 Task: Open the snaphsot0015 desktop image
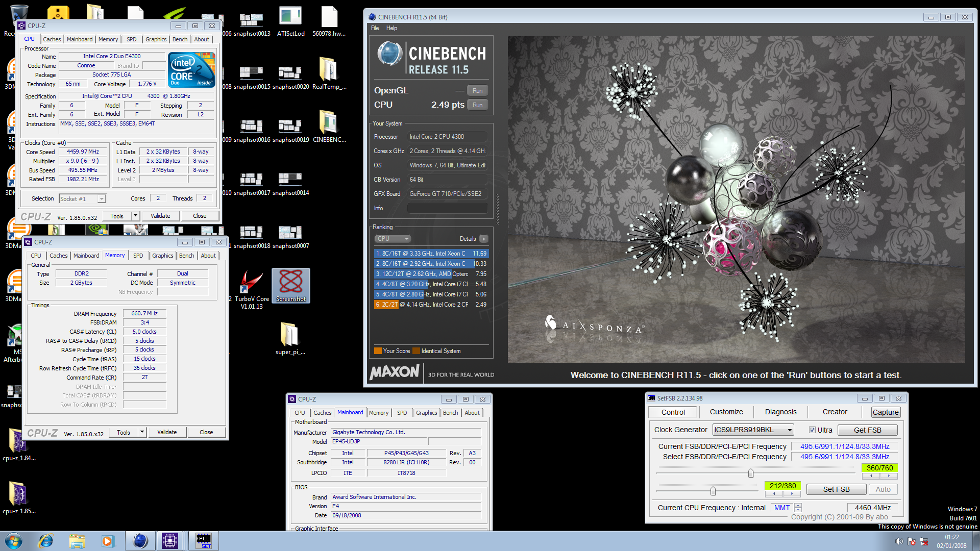click(x=252, y=77)
